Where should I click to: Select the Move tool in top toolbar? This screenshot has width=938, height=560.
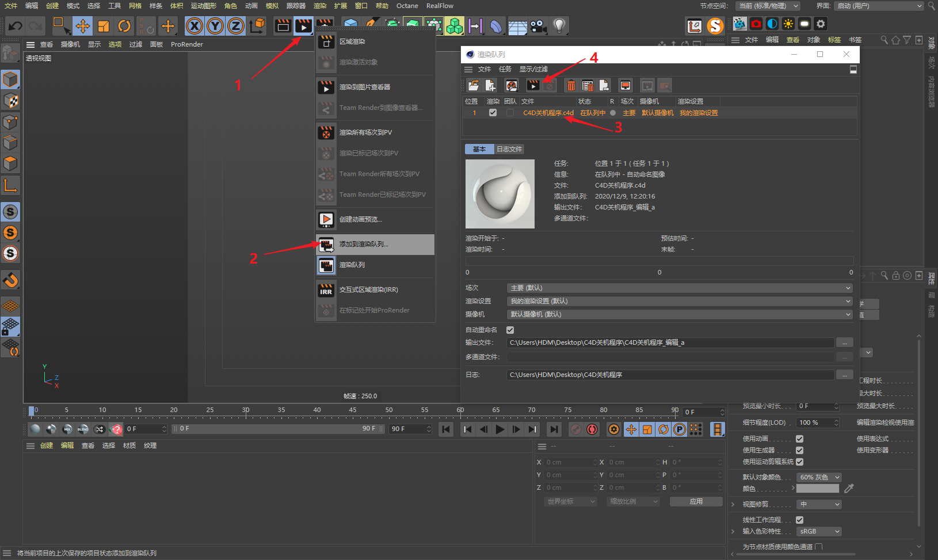coord(83,26)
